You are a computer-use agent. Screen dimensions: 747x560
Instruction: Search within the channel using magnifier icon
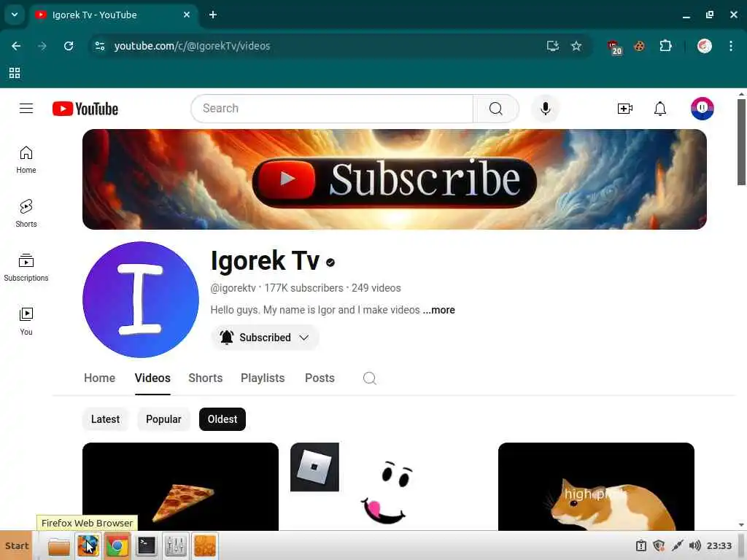[x=370, y=378]
